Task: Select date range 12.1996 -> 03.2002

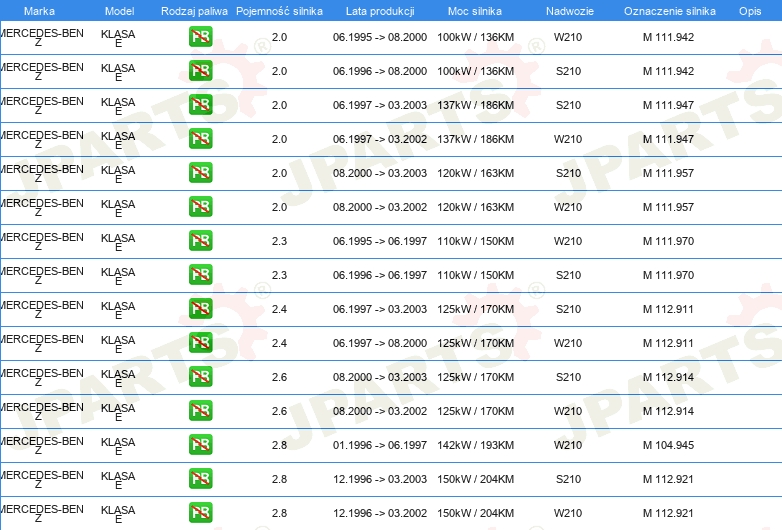Action: point(380,513)
